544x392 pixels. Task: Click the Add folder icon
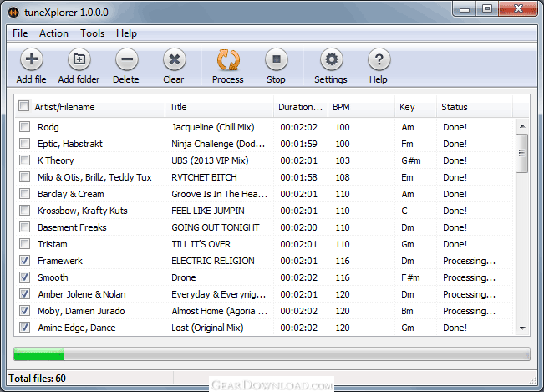click(79, 60)
